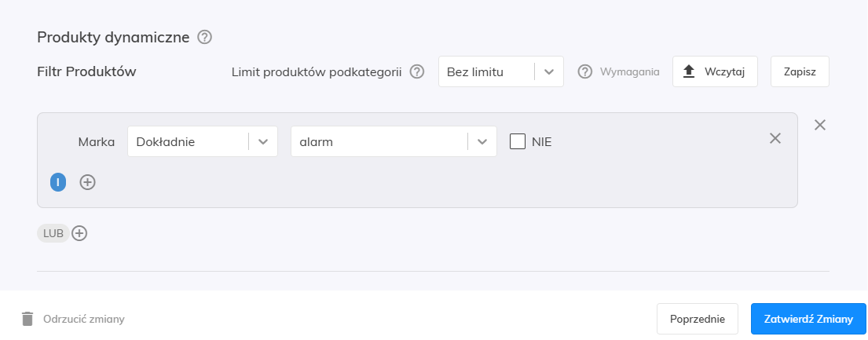This screenshot has width=868, height=340.
Task: Add a condition with the plus beside I
Action: [x=88, y=182]
